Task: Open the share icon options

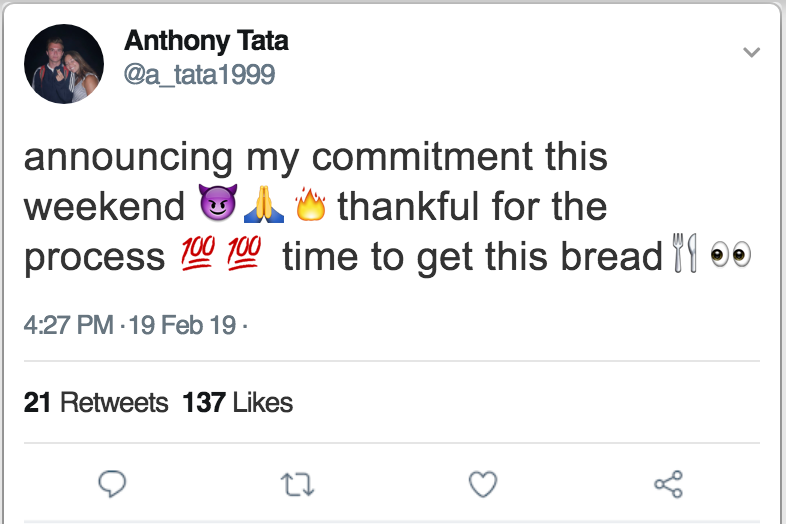Action: point(668,484)
